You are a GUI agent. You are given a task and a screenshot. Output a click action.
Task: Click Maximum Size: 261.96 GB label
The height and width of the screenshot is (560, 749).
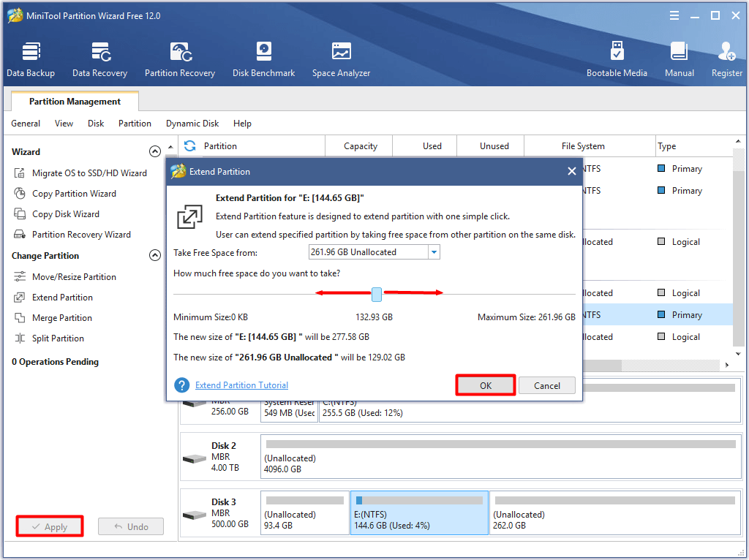[527, 317]
